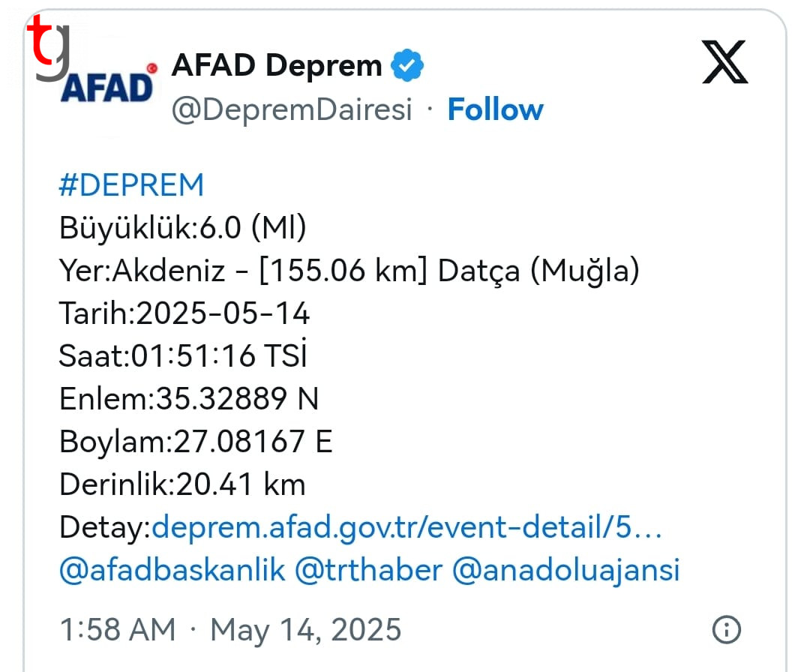
Task: Open the 1:58 AM May 14, 2025 timestamp
Action: (x=230, y=630)
